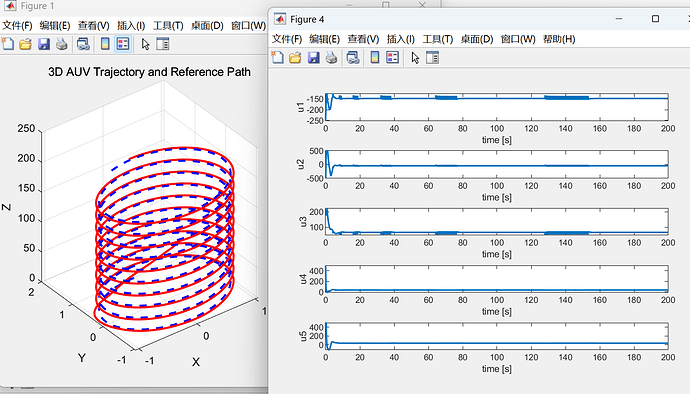Click the 3D AUV Trajectory plot title

150,72
